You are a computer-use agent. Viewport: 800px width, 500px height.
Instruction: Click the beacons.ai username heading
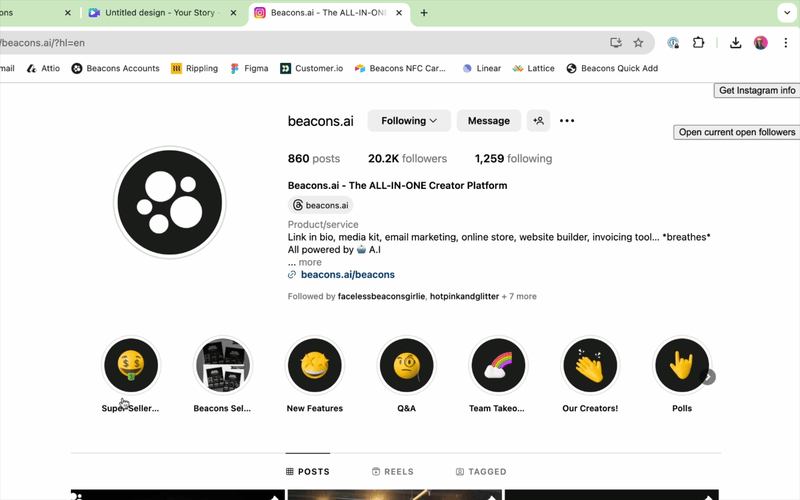pos(320,121)
